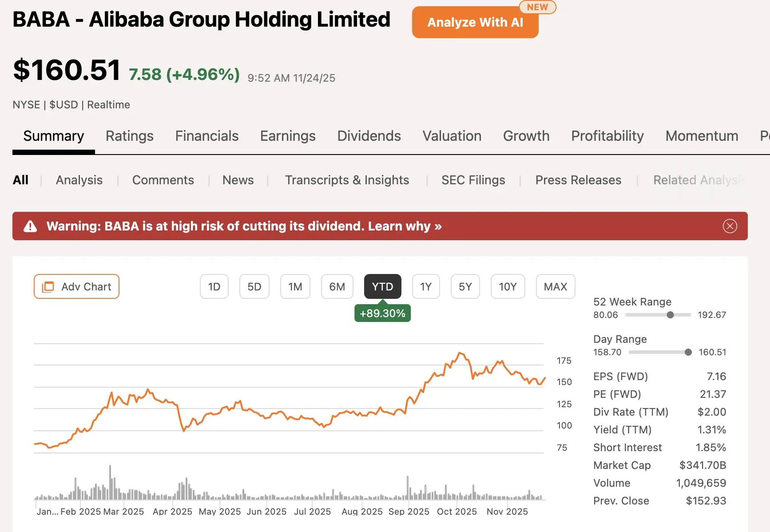Filter by SEC Filings
This screenshot has height=532, width=770.
click(x=473, y=180)
